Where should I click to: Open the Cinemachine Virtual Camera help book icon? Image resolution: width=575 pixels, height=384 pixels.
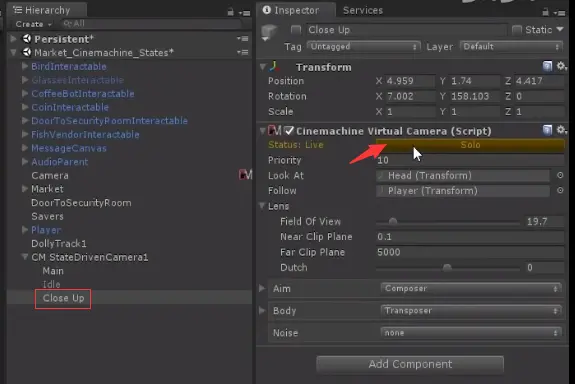tap(547, 130)
